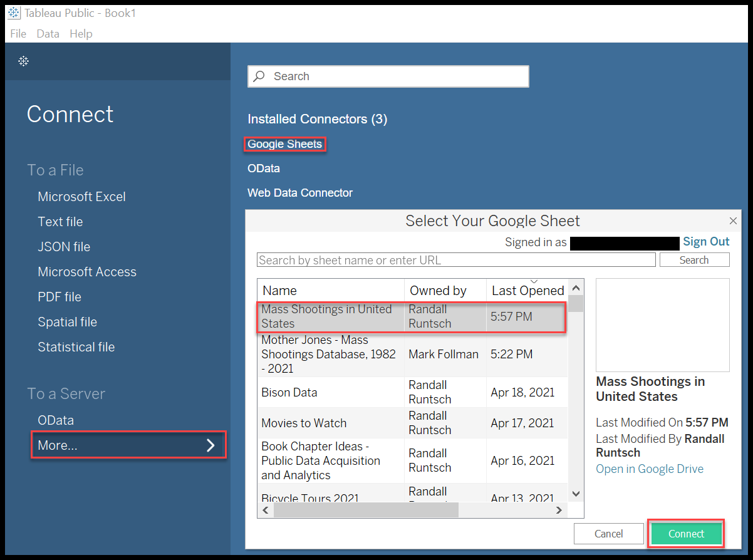This screenshot has height=560, width=753.
Task: Click the Search button in dialog
Action: coord(694,260)
